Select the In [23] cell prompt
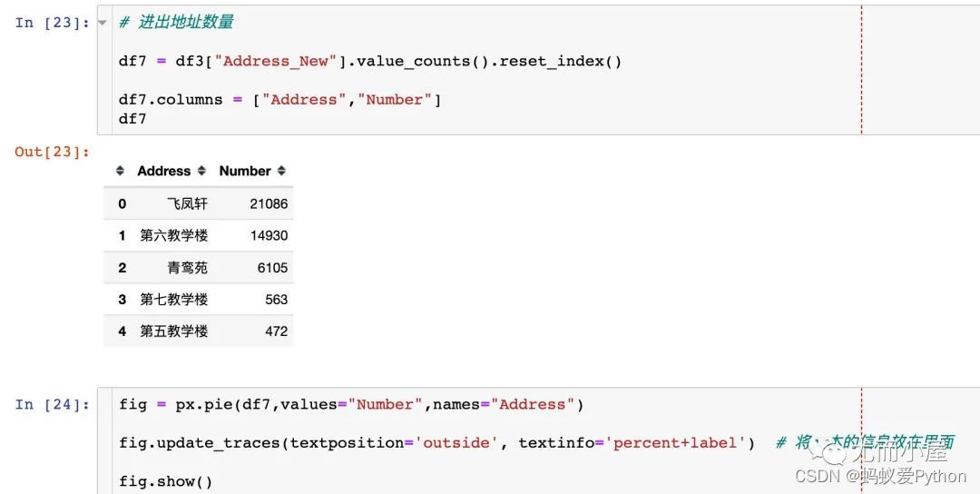Viewport: 980px width, 494px height. (x=53, y=23)
